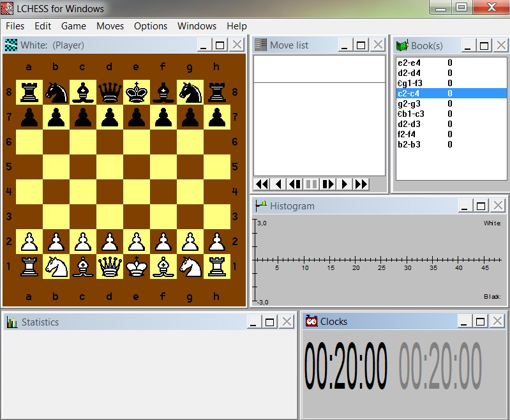
Task: Click the Clocks panel clock icon
Action: click(311, 321)
